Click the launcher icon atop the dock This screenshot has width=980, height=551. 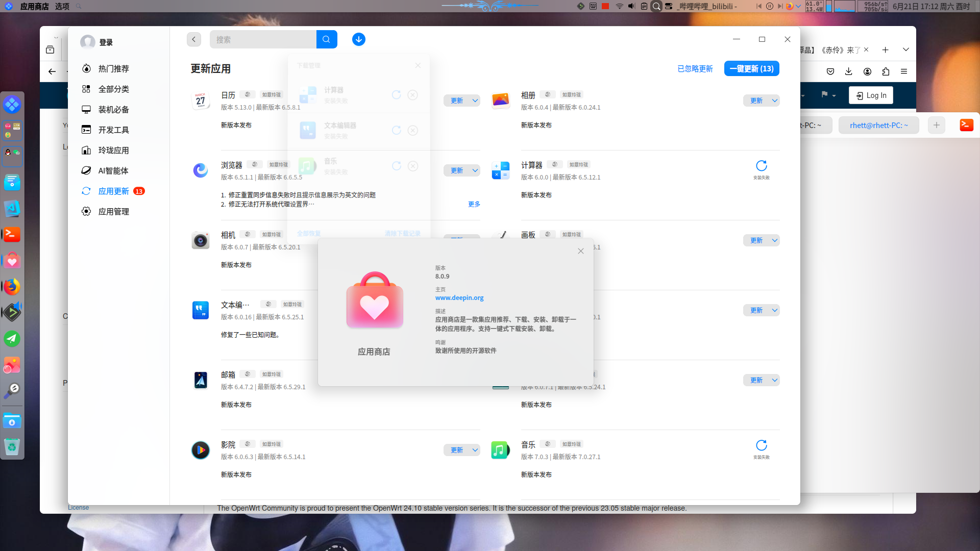tap(12, 105)
